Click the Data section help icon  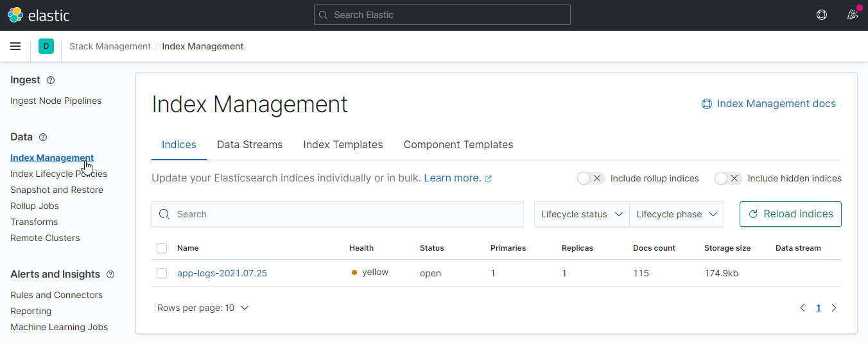tap(43, 137)
